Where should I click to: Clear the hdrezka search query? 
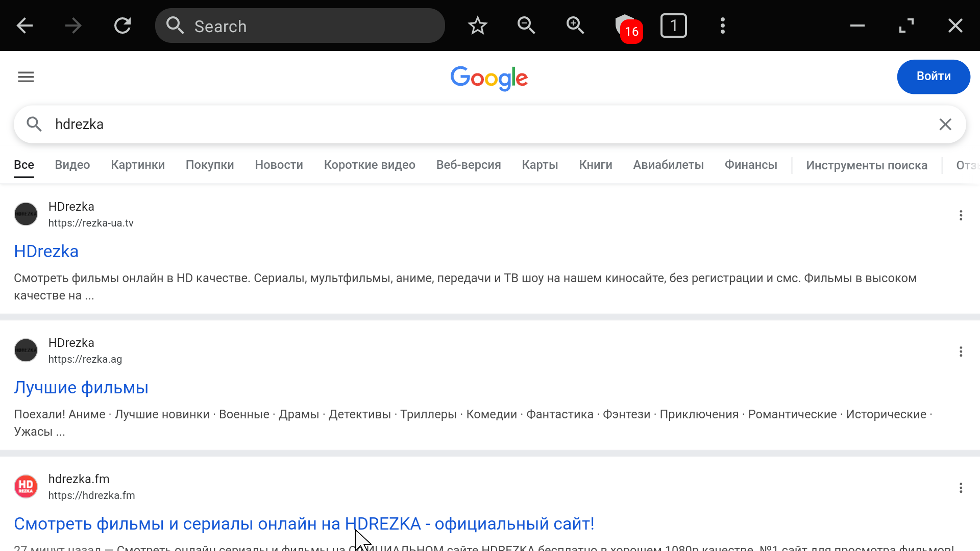pyautogui.click(x=945, y=124)
